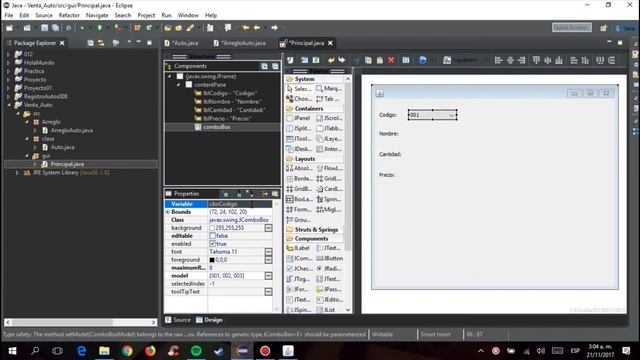640x360 pixels.
Task: Align left edges of selected components
Action: click(x=498, y=60)
